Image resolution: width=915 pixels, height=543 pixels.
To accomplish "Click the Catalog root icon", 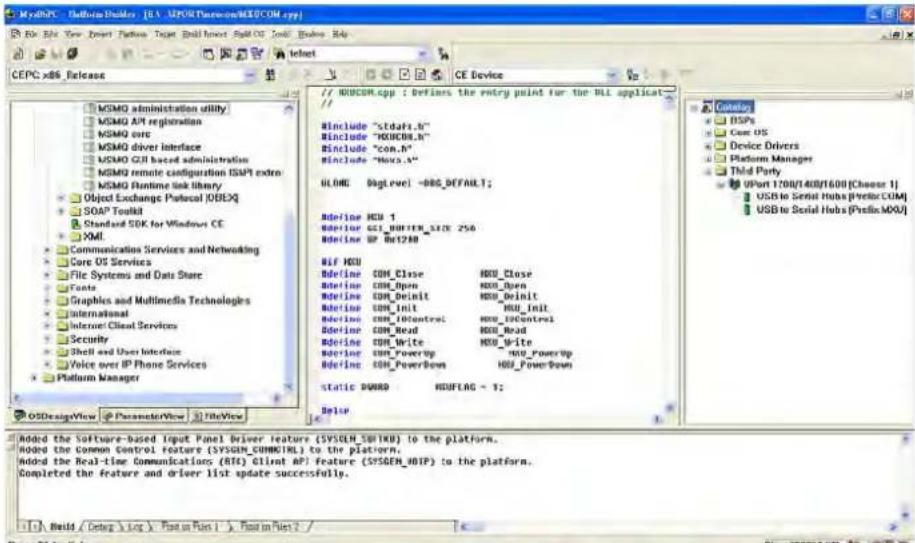I will click(x=707, y=107).
